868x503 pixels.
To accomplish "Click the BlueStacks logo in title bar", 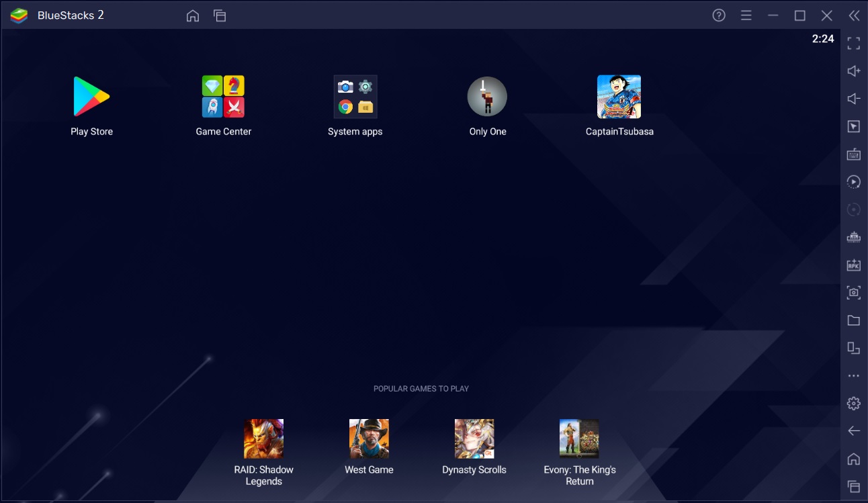I will pos(19,15).
